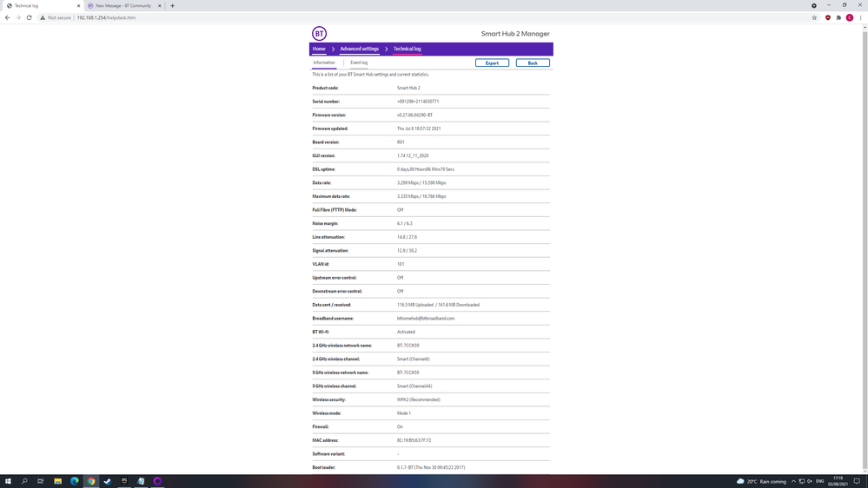Click data rate value 3.299 Mbps / 15.598 Mbps
Screen dimensions: 868x488
[421, 182]
